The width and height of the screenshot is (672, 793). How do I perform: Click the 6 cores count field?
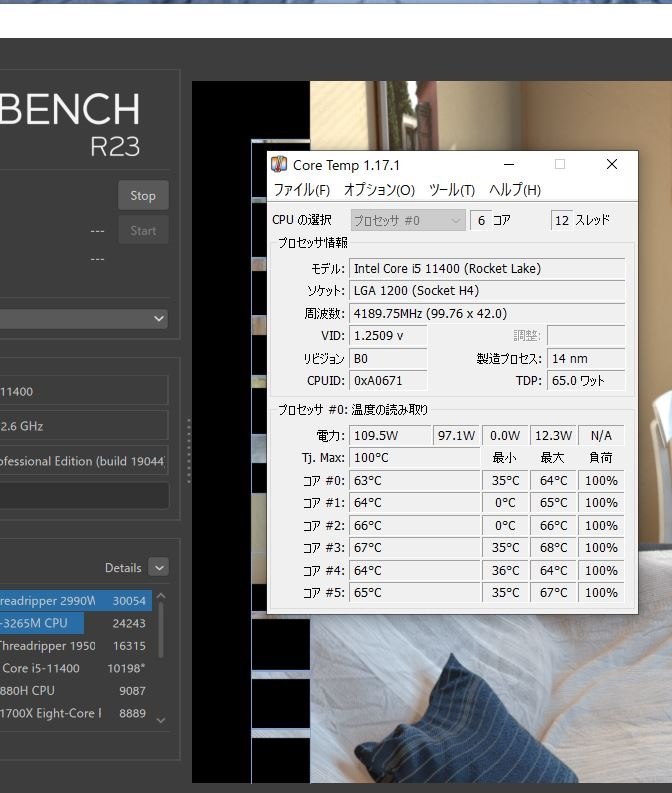[x=480, y=221]
